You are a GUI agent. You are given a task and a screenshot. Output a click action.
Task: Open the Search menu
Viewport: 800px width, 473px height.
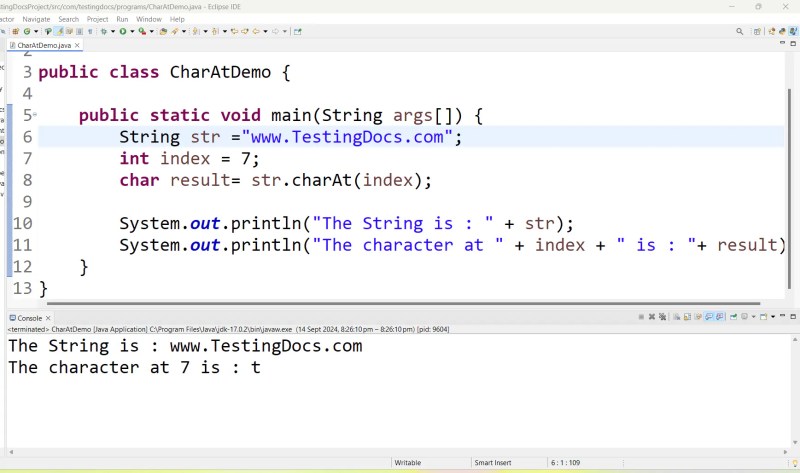[x=68, y=19]
